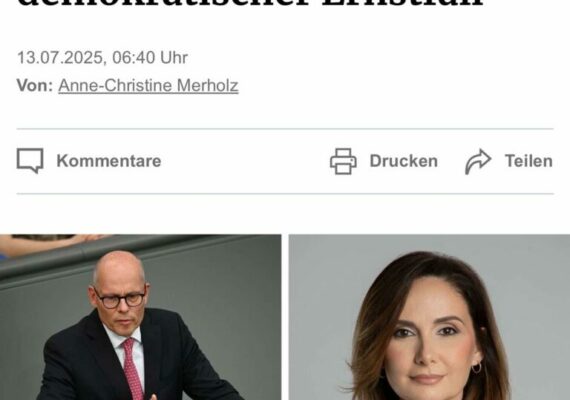570x400 pixels.
Task: Click the pink tie in left photo
Action: click(x=132, y=368)
